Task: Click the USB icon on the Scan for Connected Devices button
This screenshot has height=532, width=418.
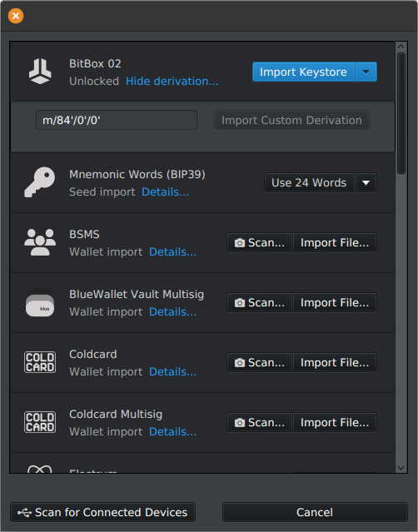Action: click(25, 512)
